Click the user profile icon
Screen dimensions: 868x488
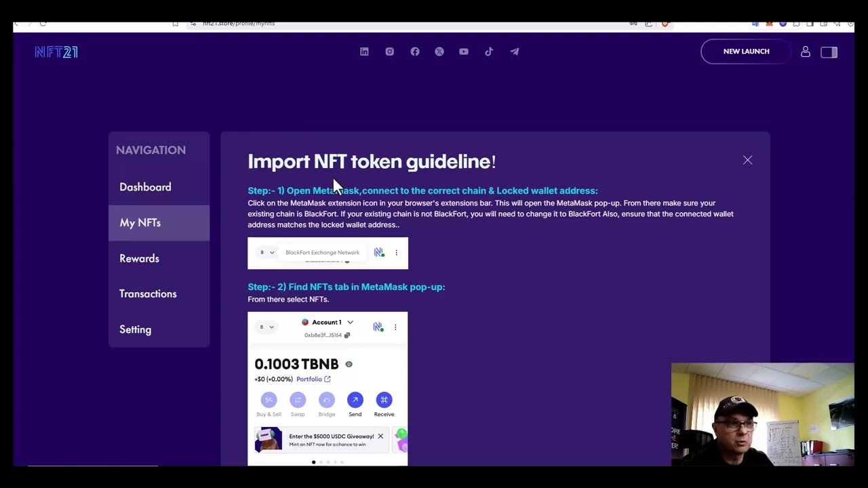(806, 52)
